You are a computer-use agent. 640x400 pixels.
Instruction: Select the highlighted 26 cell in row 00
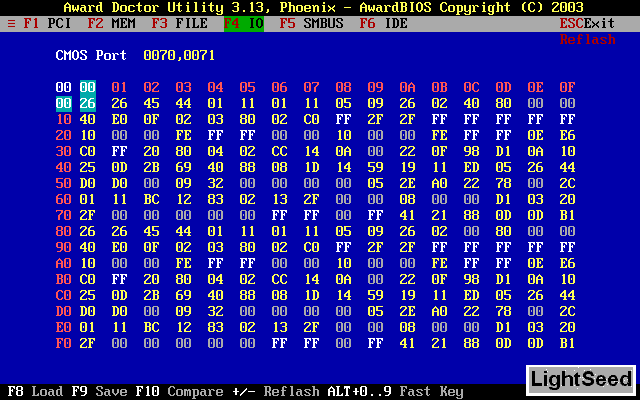[88, 104]
